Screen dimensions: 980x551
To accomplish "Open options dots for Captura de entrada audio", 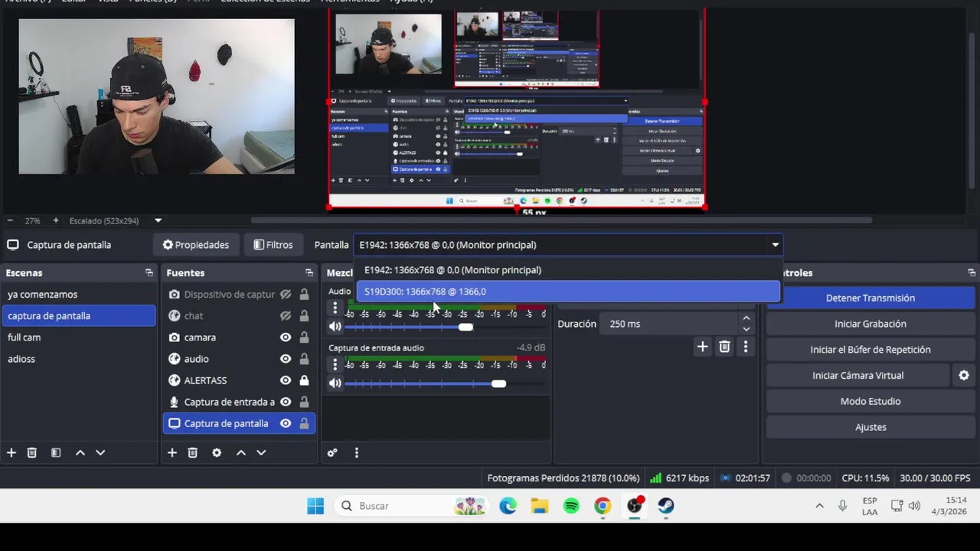I will (335, 364).
